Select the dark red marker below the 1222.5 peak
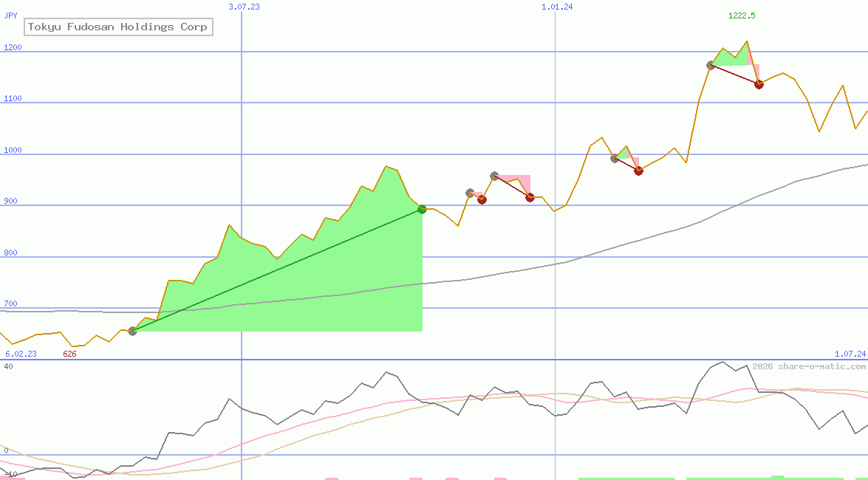 click(x=758, y=84)
